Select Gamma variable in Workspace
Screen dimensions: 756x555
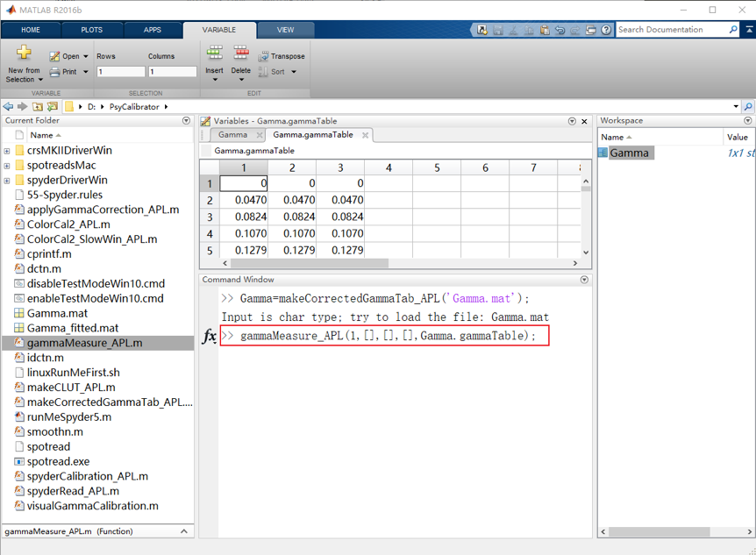point(629,153)
